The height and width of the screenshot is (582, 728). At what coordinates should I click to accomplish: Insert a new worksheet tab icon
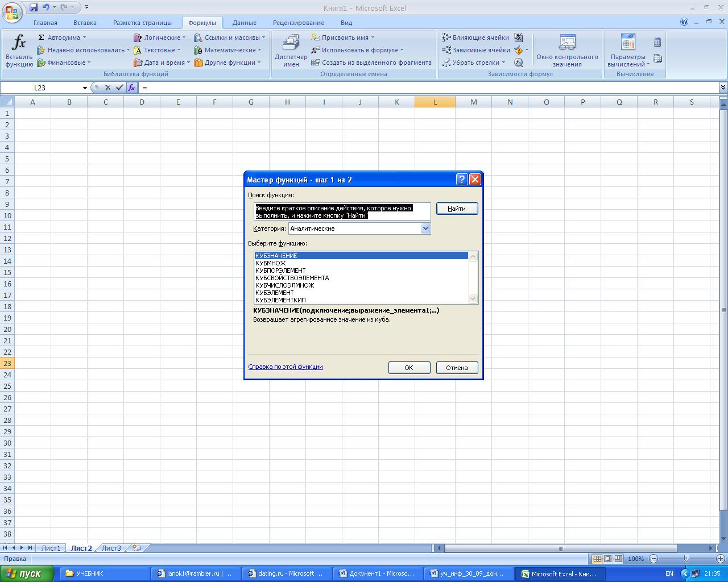pos(136,548)
